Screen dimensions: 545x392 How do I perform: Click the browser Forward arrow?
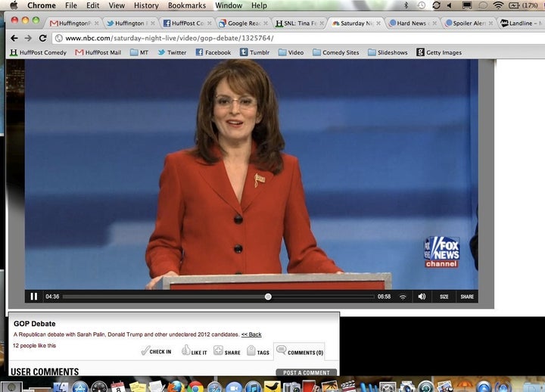point(28,39)
